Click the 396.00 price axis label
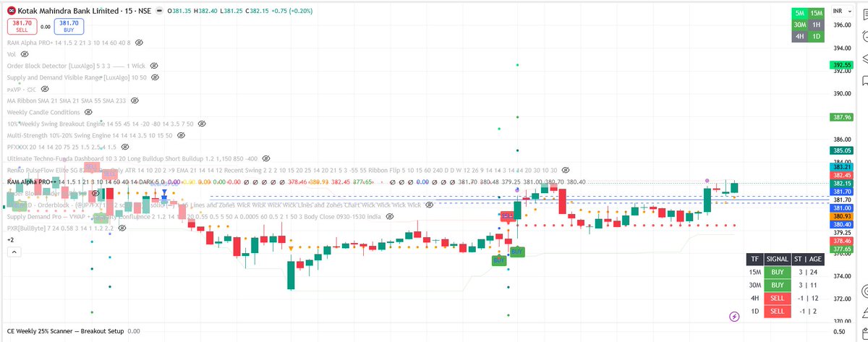 coord(843,25)
